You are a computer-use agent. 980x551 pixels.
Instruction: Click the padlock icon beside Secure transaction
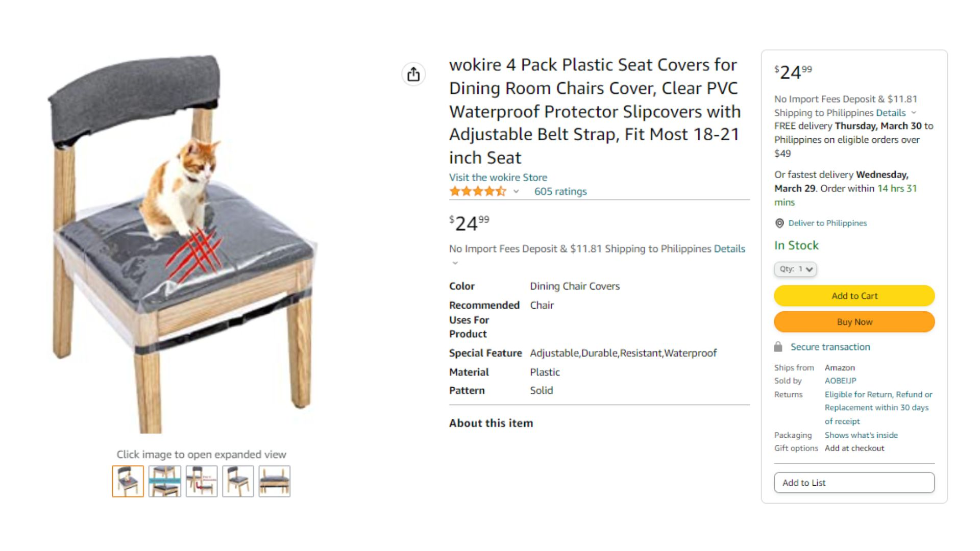[778, 347]
